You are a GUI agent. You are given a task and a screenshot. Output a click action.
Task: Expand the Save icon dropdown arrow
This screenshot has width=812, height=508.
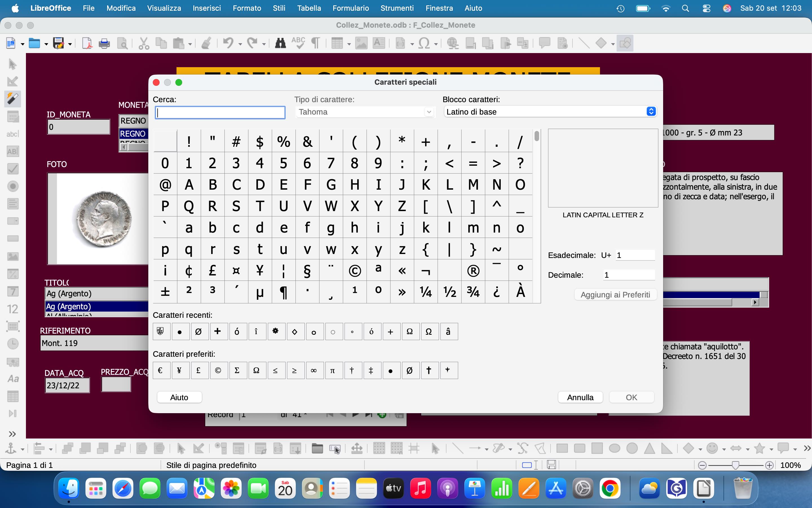click(x=70, y=44)
